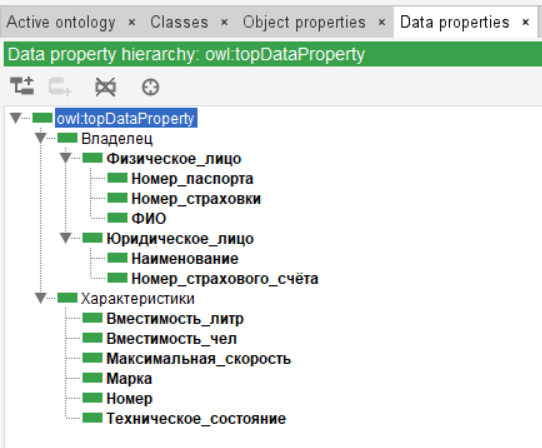Switch to the Classes tab

[179, 22]
